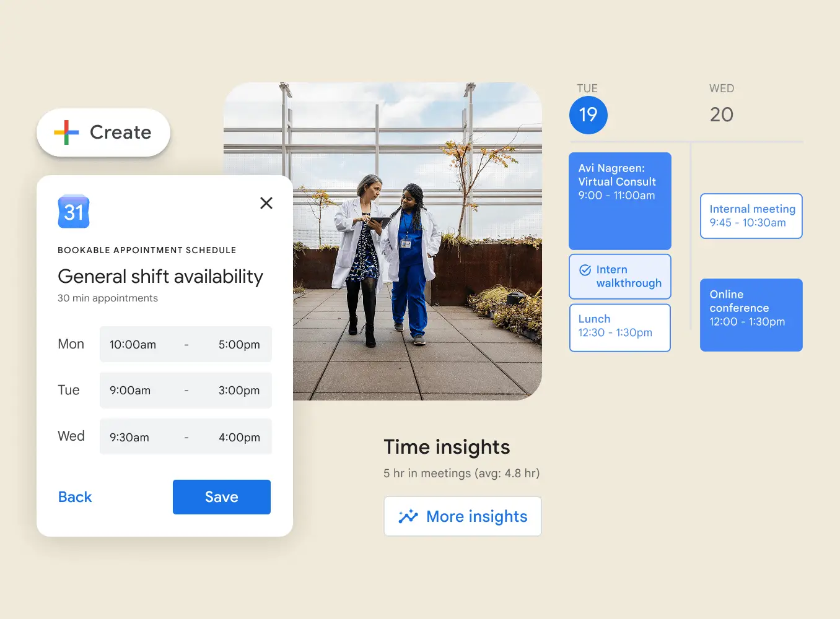840x619 pixels.
Task: Open More insights
Action: [463, 516]
